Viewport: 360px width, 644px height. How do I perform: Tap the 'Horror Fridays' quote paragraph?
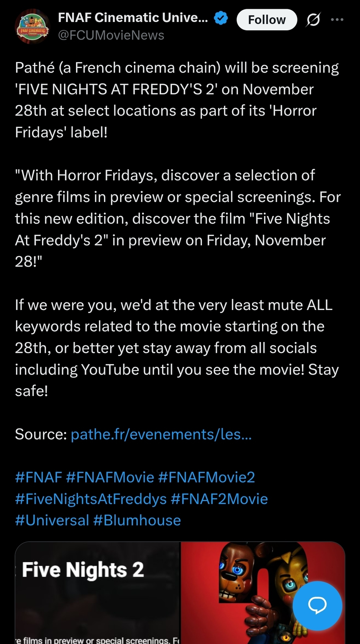178,218
